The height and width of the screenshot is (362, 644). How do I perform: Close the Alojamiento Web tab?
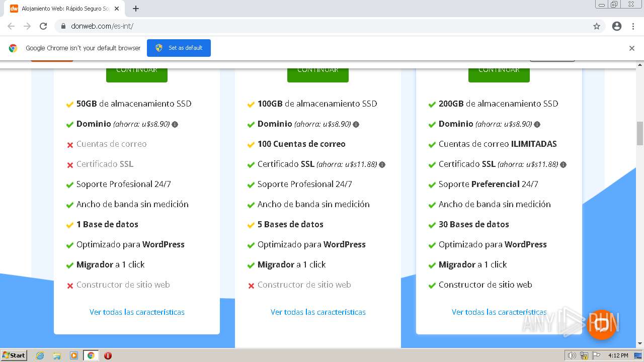click(x=117, y=9)
